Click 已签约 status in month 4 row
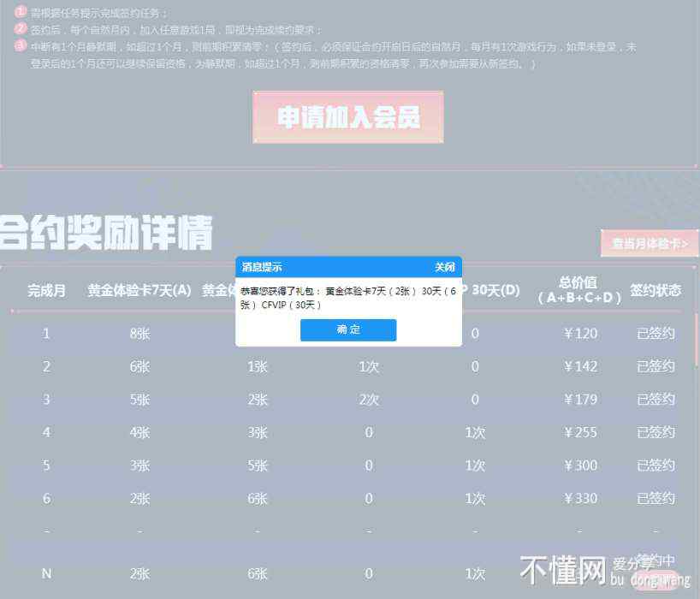 coord(656,433)
